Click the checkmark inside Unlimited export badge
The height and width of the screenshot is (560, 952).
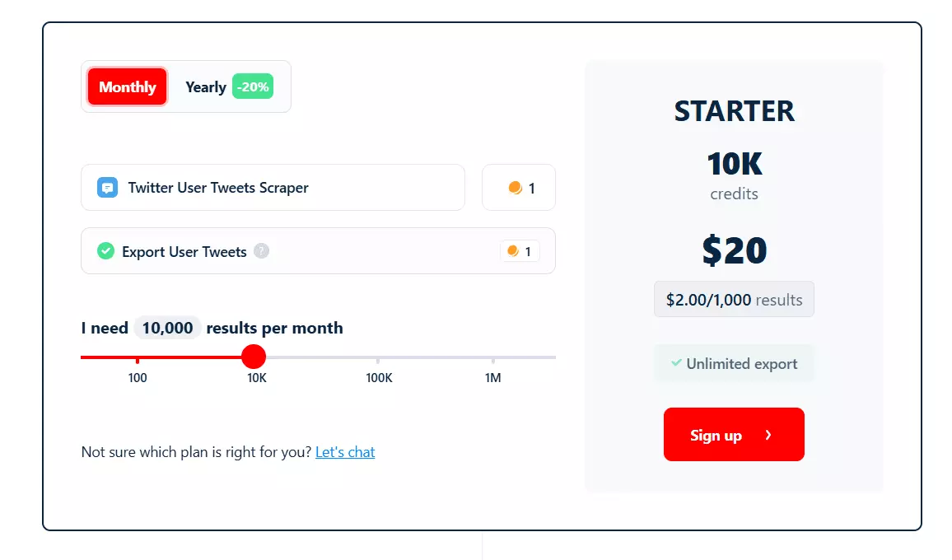(677, 362)
